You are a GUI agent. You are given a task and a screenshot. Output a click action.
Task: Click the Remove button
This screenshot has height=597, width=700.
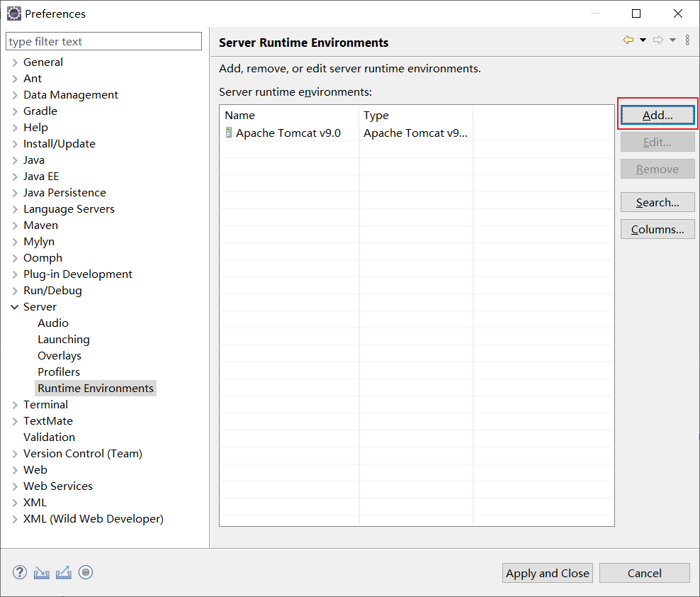pyautogui.click(x=657, y=169)
